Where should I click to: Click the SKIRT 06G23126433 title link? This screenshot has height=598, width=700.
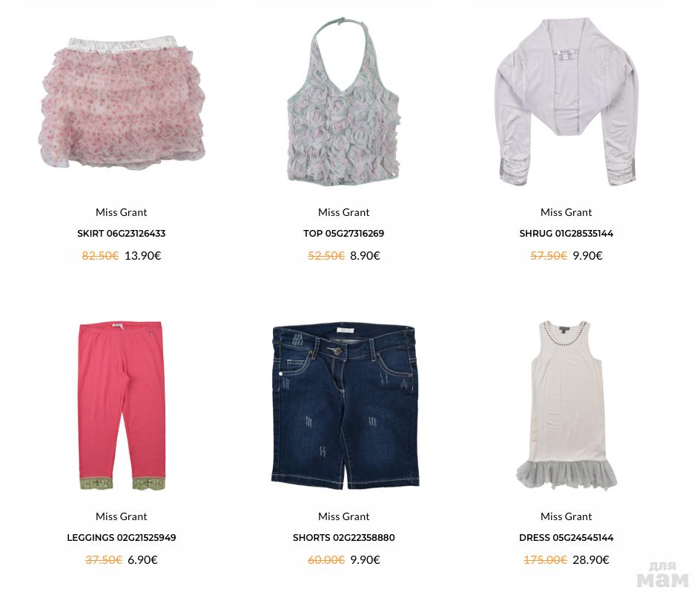click(122, 233)
